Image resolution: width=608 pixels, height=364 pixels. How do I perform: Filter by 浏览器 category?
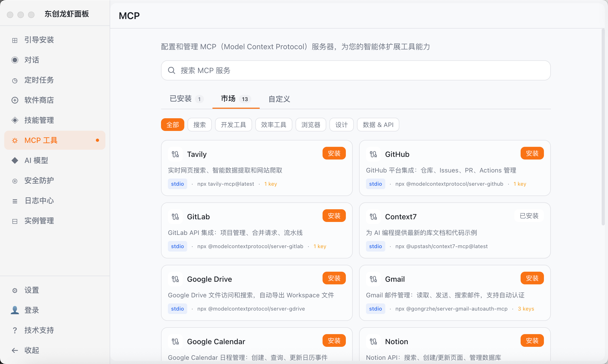[x=311, y=125]
